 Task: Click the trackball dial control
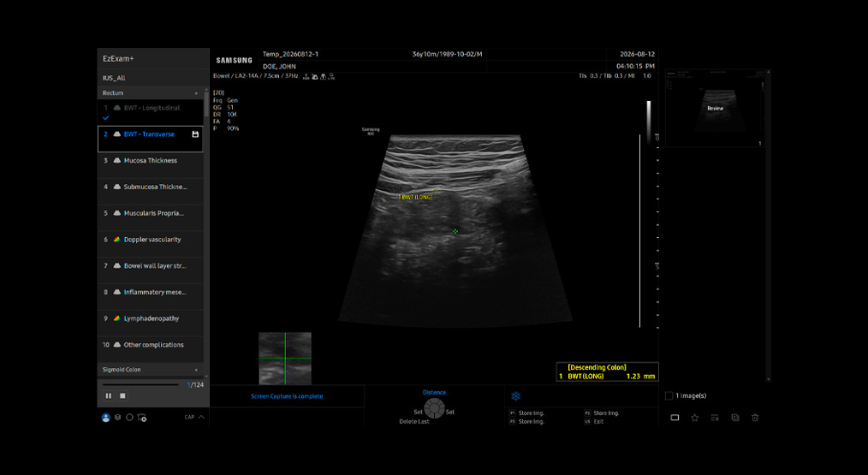[x=434, y=408]
